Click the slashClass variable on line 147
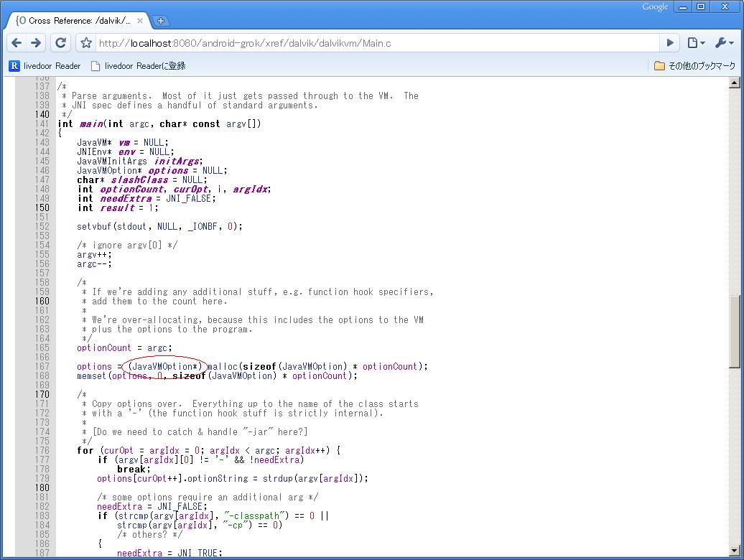Screen dimensions: 744x560 point(139,179)
